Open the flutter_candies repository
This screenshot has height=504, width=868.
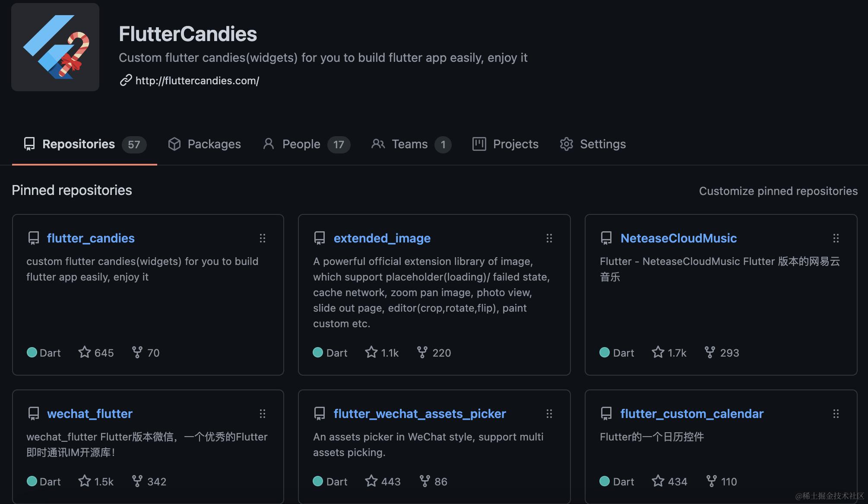pyautogui.click(x=91, y=238)
